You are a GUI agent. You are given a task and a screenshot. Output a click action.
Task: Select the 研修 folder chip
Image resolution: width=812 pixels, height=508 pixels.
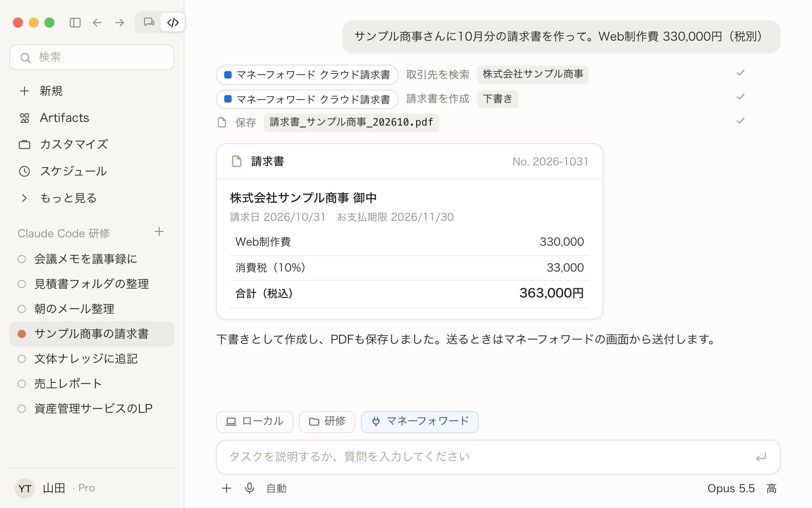click(327, 422)
